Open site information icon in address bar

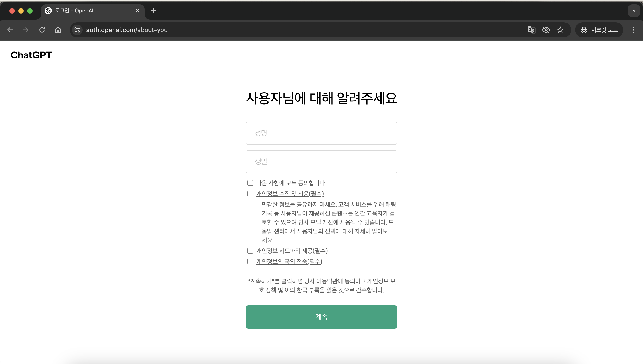pos(77,30)
